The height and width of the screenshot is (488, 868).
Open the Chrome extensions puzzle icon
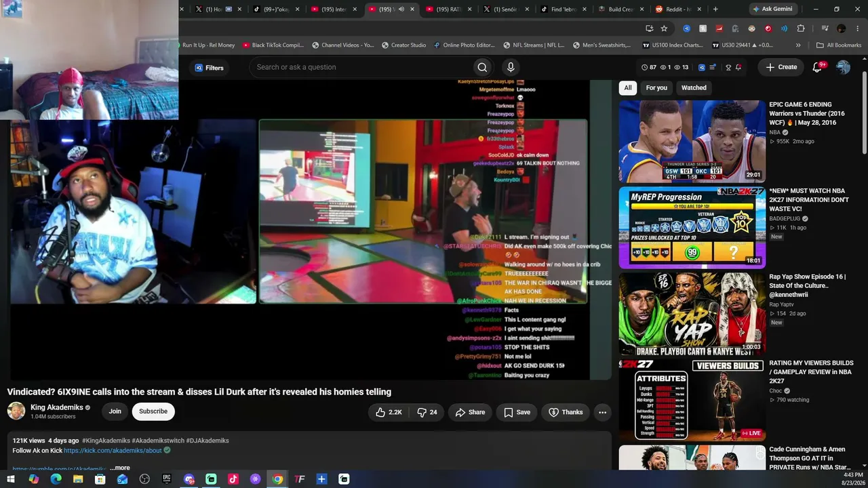pos(801,28)
